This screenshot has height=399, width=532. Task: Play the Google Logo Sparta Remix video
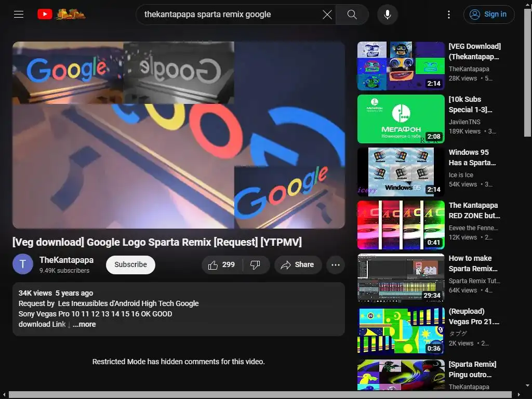pos(179,135)
